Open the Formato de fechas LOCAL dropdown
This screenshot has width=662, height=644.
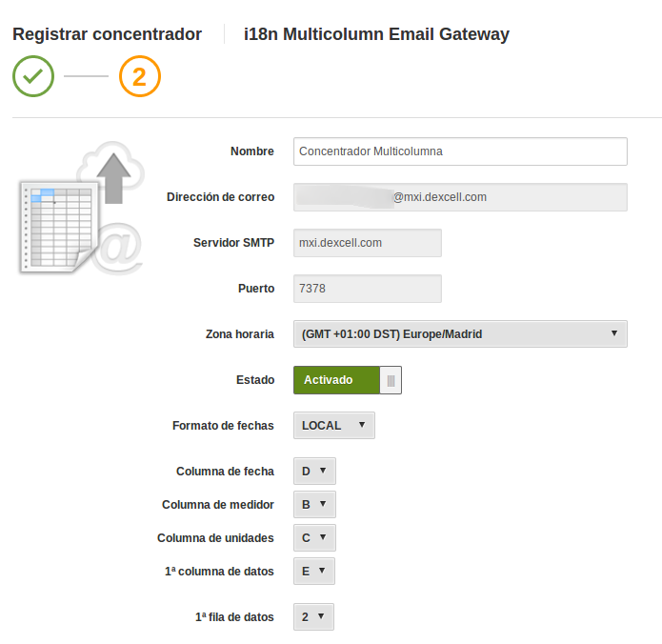[x=334, y=425]
